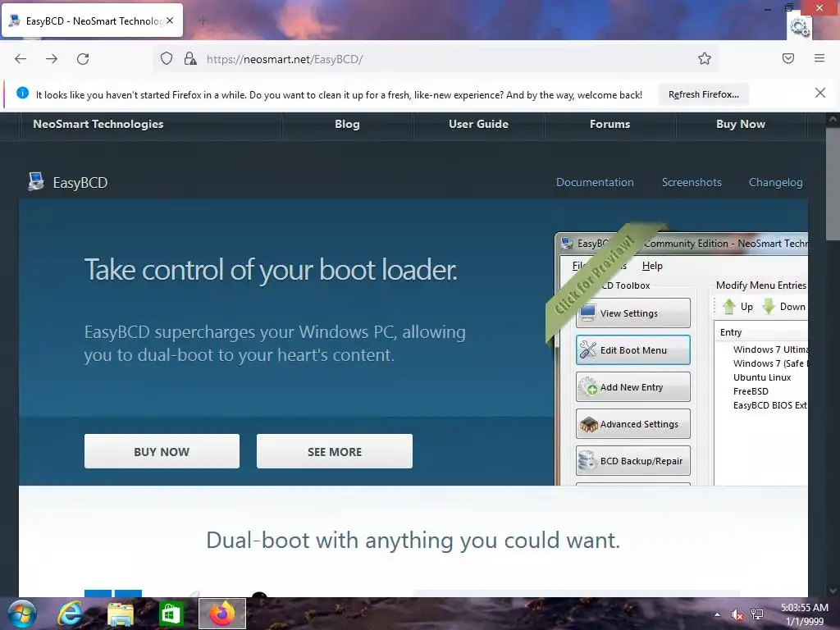Open the Changelog link
Screen dimensions: 840x630
tap(775, 182)
